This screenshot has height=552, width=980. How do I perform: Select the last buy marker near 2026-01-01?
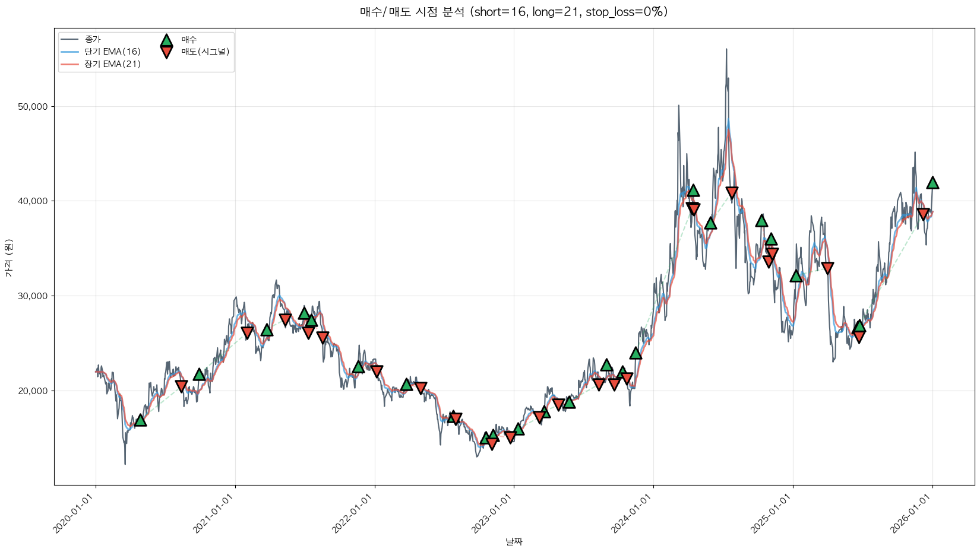932,183
